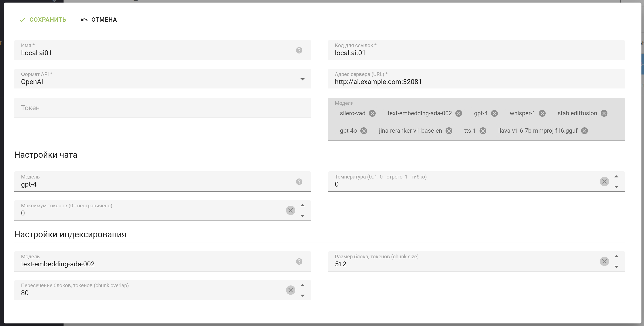Remove the tts-1 model chip
Viewport: 644px width, 326px height.
pyautogui.click(x=483, y=131)
